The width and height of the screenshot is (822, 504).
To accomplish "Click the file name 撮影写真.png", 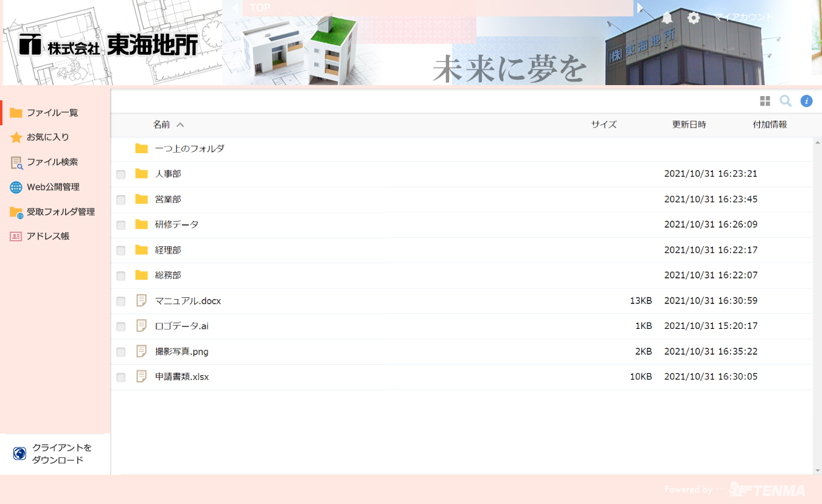I will coord(182,351).
